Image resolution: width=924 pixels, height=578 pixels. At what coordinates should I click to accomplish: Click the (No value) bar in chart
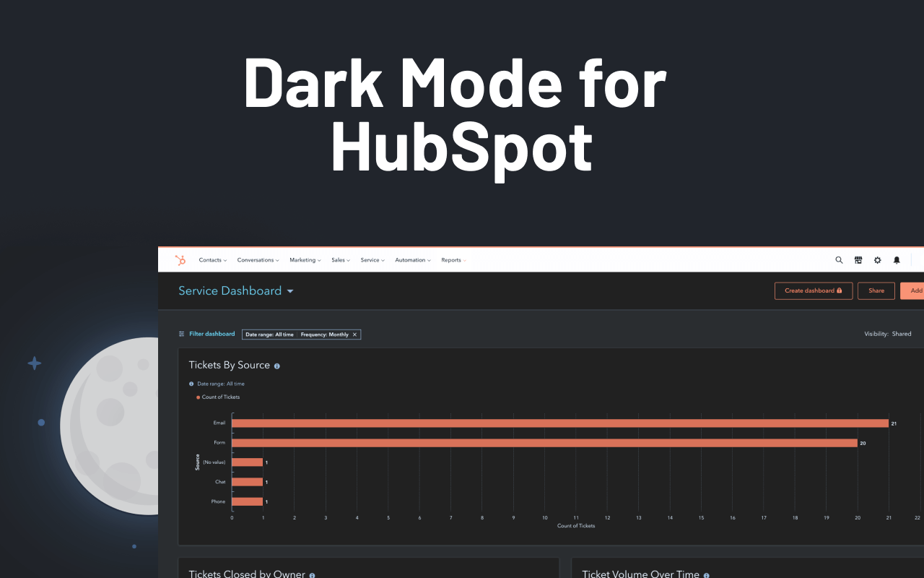coord(247,462)
